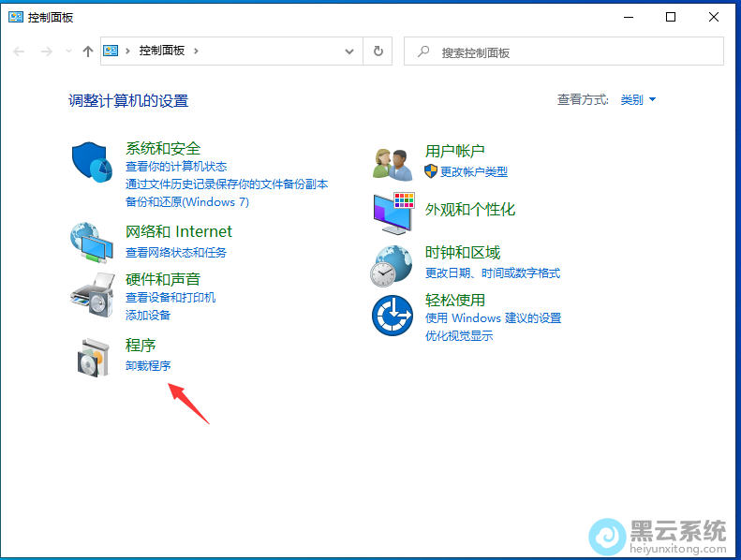Open 备份和还原(Windows 7) link

click(187, 201)
